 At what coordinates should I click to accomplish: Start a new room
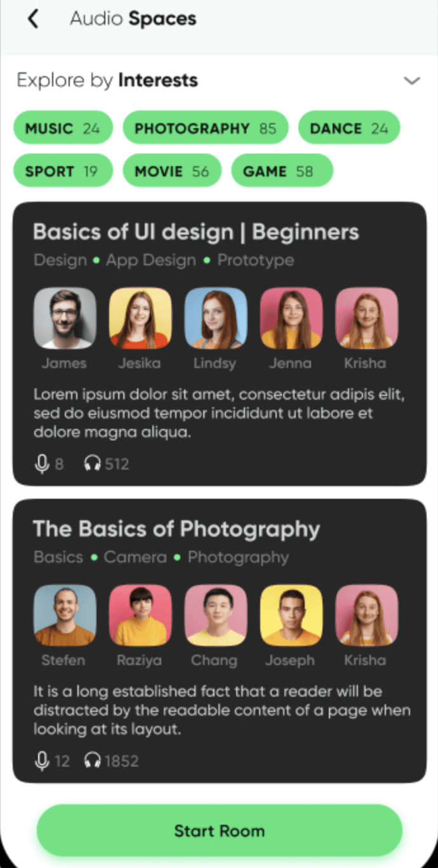(220, 831)
